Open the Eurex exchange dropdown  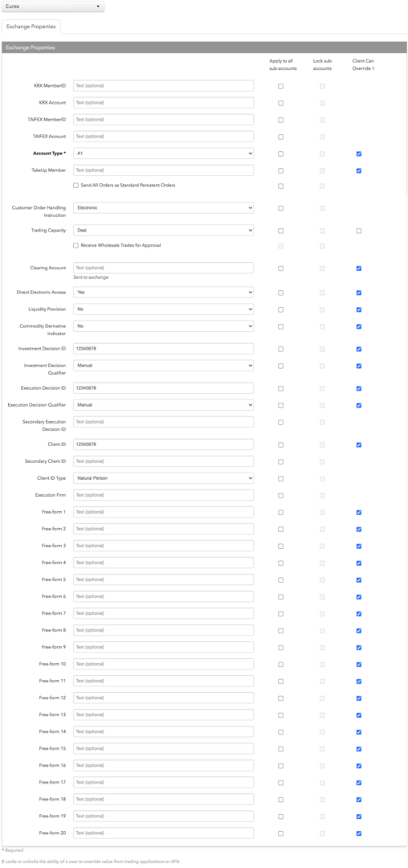52,6
